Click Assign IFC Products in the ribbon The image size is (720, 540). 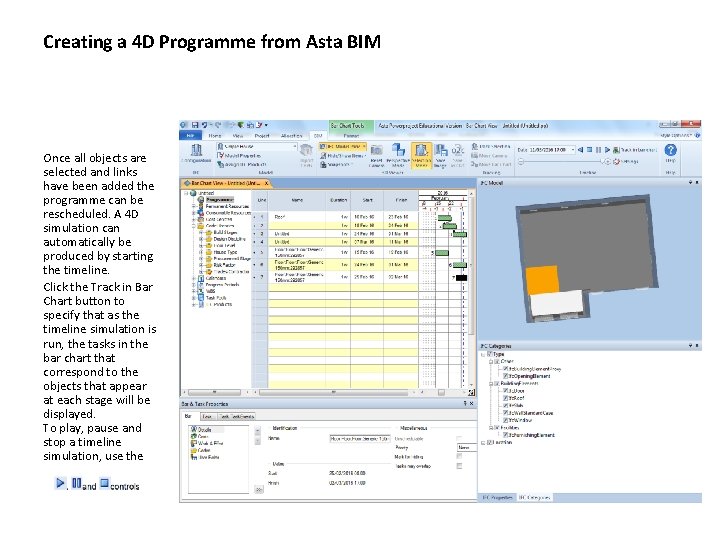[242, 164]
